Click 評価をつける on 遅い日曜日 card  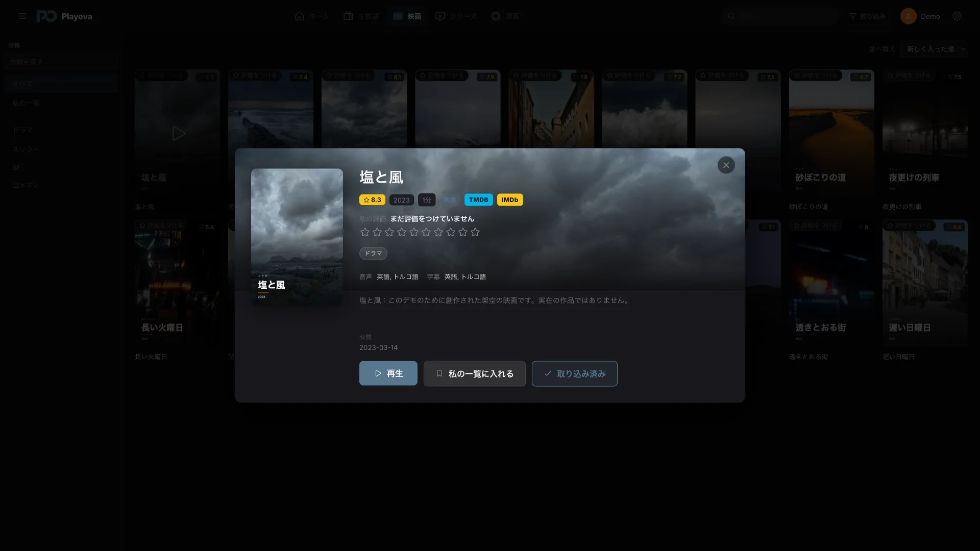point(909,226)
